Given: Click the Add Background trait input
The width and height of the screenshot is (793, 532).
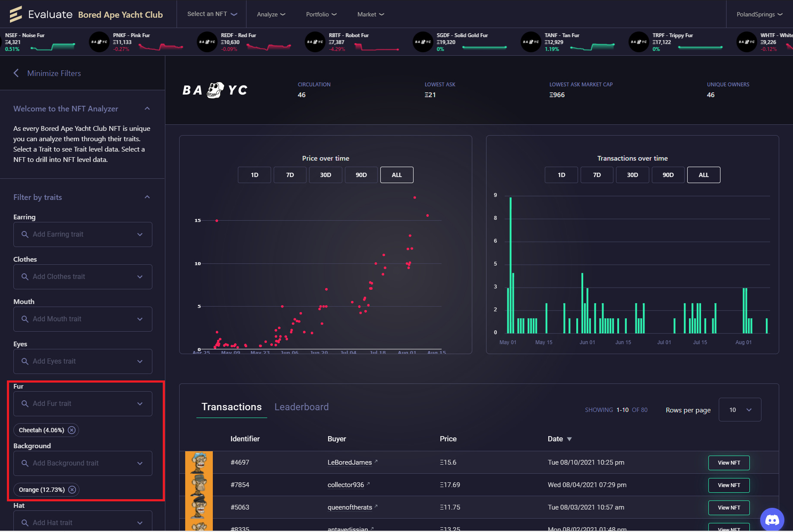Looking at the screenshot, I should click(x=83, y=463).
